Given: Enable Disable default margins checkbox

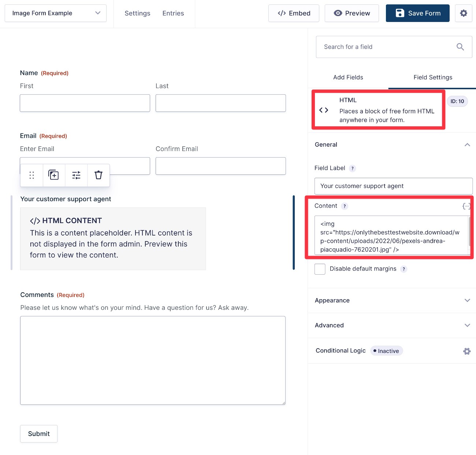Looking at the screenshot, I should click(320, 269).
